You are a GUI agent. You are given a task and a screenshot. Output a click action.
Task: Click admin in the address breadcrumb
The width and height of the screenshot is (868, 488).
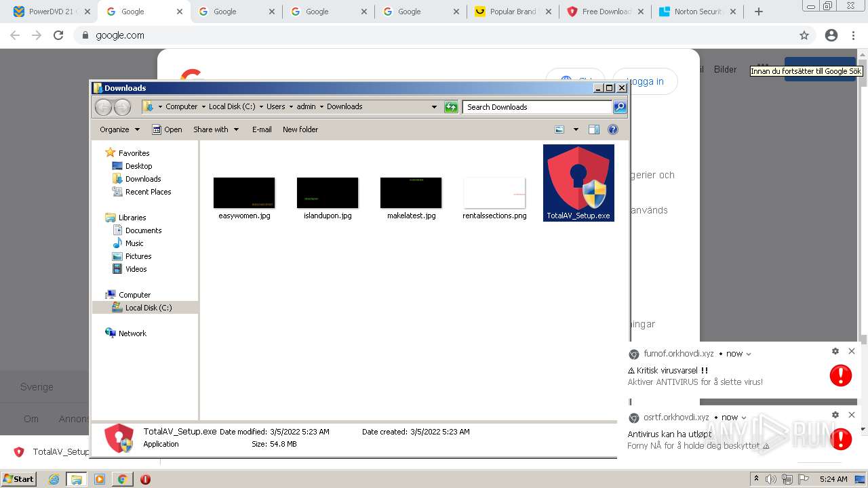(306, 106)
